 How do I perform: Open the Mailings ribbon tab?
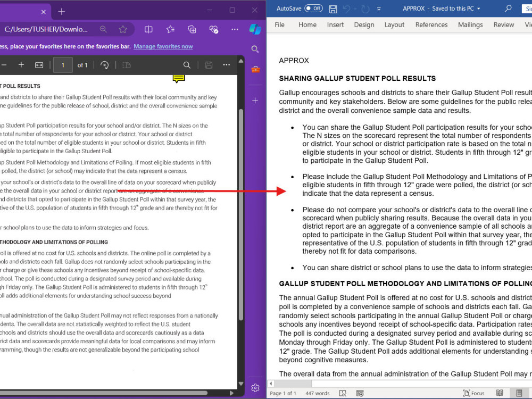coord(470,25)
